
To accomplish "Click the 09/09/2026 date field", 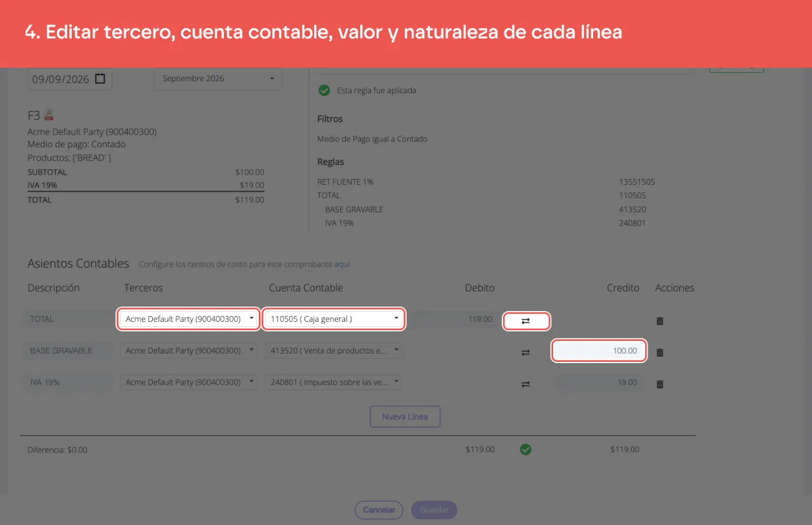I will pyautogui.click(x=70, y=79).
